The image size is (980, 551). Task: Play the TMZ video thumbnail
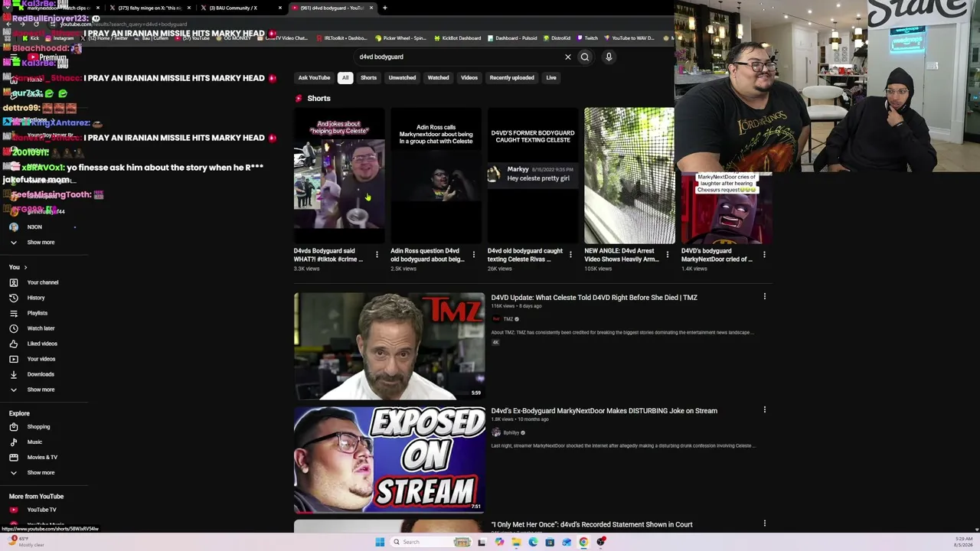tap(389, 346)
